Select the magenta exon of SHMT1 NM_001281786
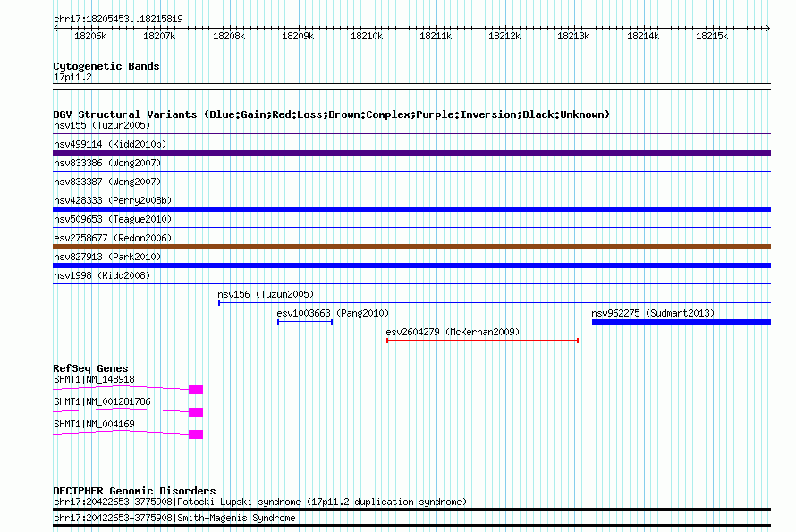Screen dimensions: 796x532 click(x=196, y=412)
